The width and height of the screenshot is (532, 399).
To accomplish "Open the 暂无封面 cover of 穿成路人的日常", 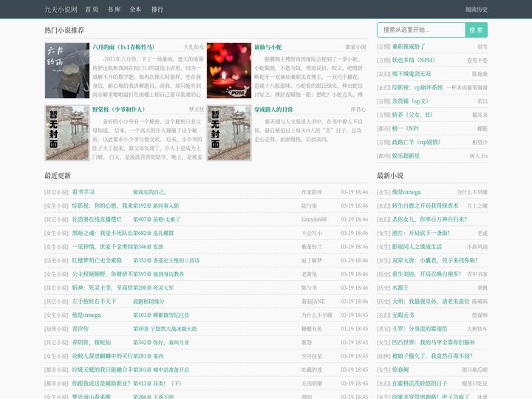I will 229,133.
